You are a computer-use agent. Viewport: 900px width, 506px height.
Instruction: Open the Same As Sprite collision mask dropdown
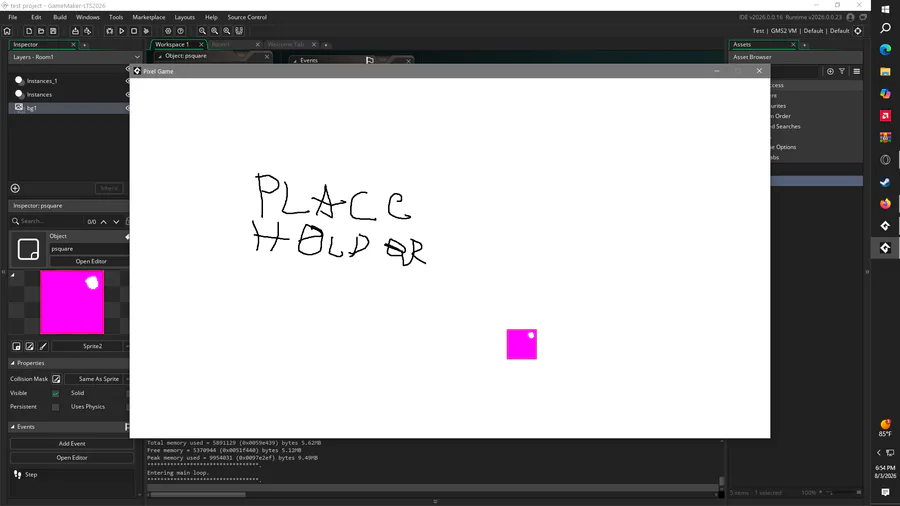[97, 379]
